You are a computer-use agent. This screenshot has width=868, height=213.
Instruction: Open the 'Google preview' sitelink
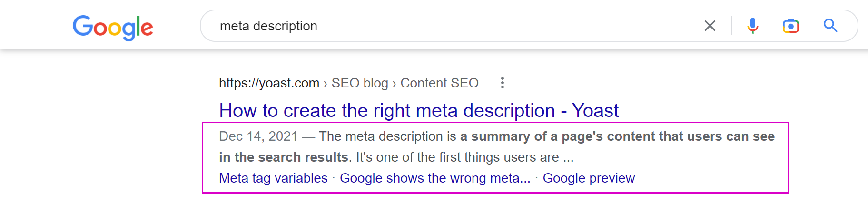pyautogui.click(x=589, y=178)
